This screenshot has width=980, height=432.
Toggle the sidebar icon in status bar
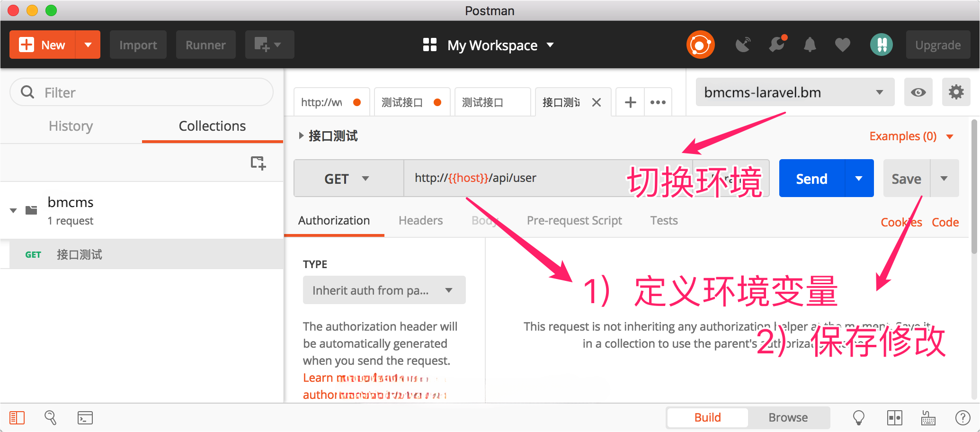(17, 418)
